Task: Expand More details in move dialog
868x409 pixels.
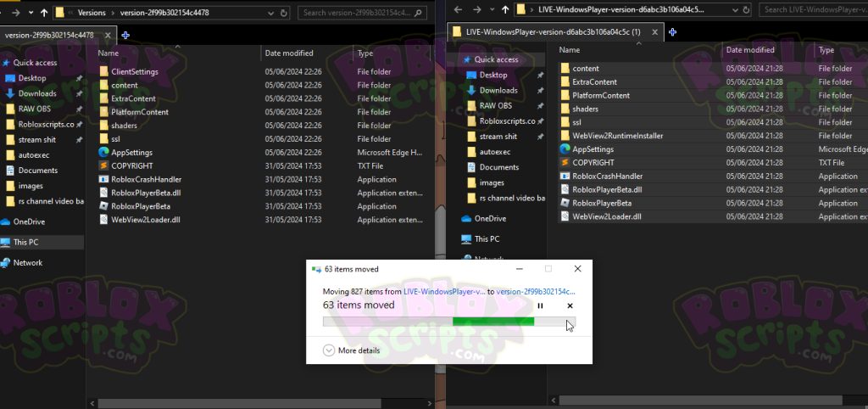Action: coord(352,350)
